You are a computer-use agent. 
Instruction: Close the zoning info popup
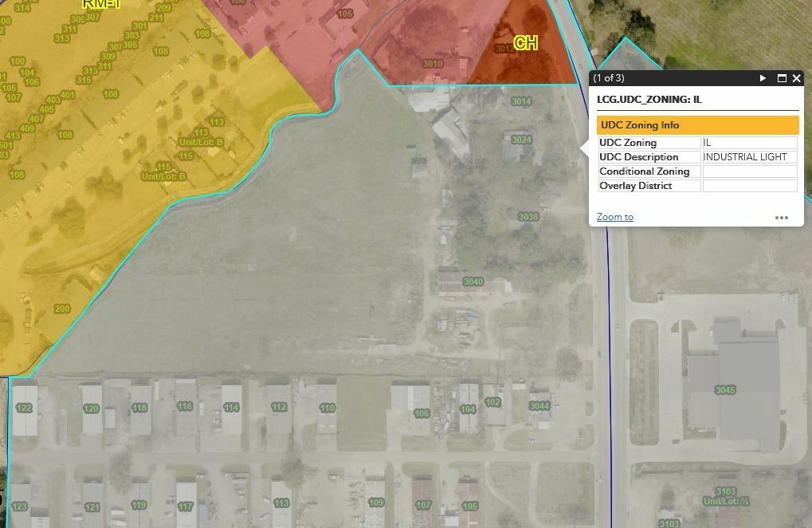coord(796,78)
